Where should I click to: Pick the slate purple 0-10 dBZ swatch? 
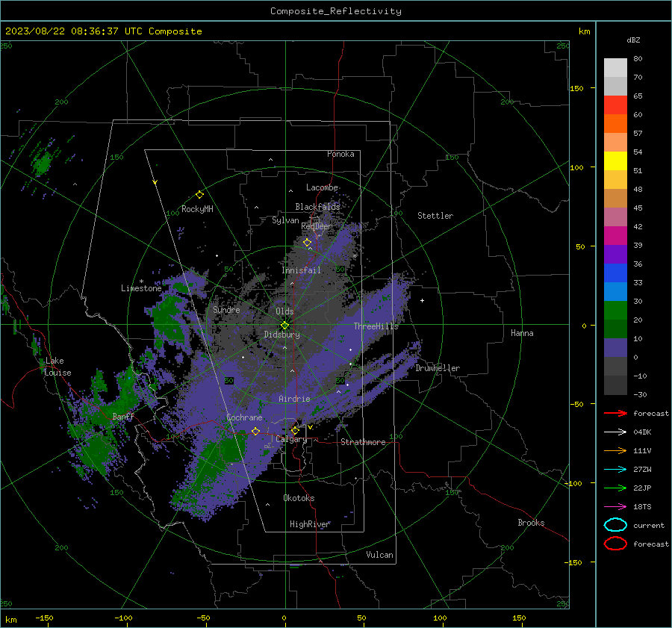coord(615,348)
